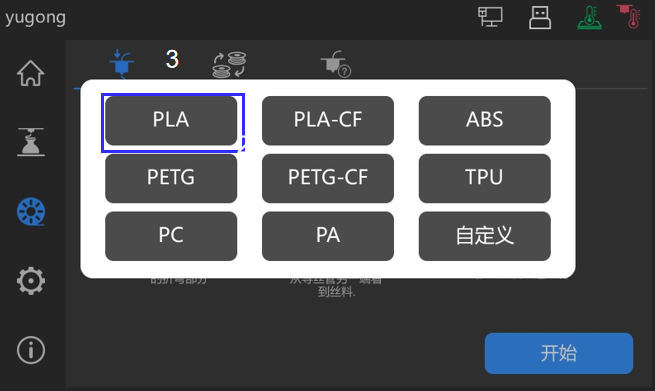Image resolution: width=655 pixels, height=391 pixels.
Task: Select the blue filament spool sidebar icon
Action: [x=31, y=211]
